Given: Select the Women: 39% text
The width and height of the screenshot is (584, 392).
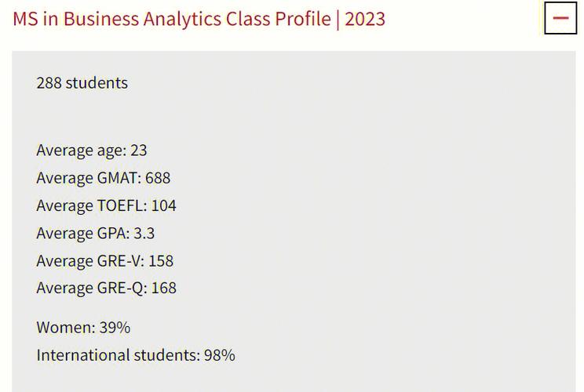Looking at the screenshot, I should click(83, 328).
